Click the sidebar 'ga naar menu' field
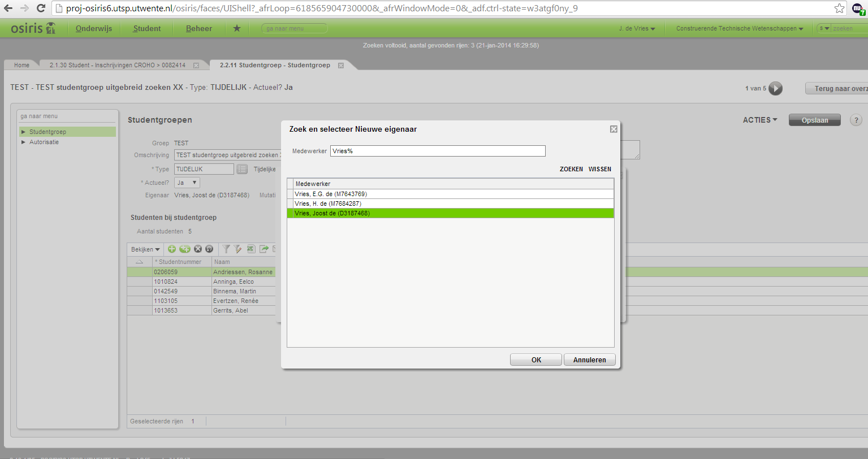Image resolution: width=868 pixels, height=459 pixels. [67, 116]
